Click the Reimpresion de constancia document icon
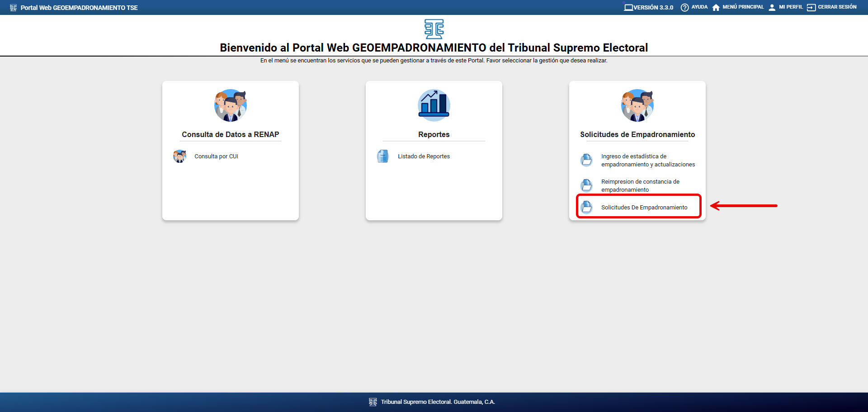 pos(586,185)
